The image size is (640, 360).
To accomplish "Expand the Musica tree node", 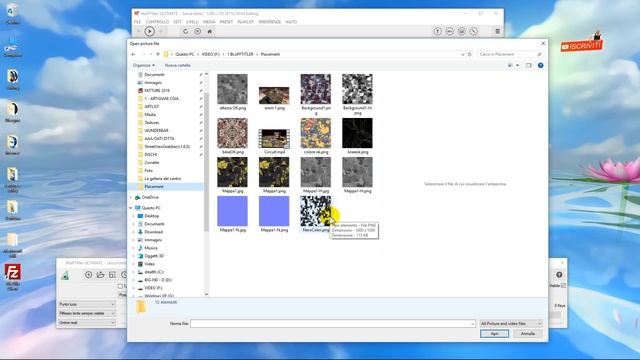I will pyautogui.click(x=134, y=248).
